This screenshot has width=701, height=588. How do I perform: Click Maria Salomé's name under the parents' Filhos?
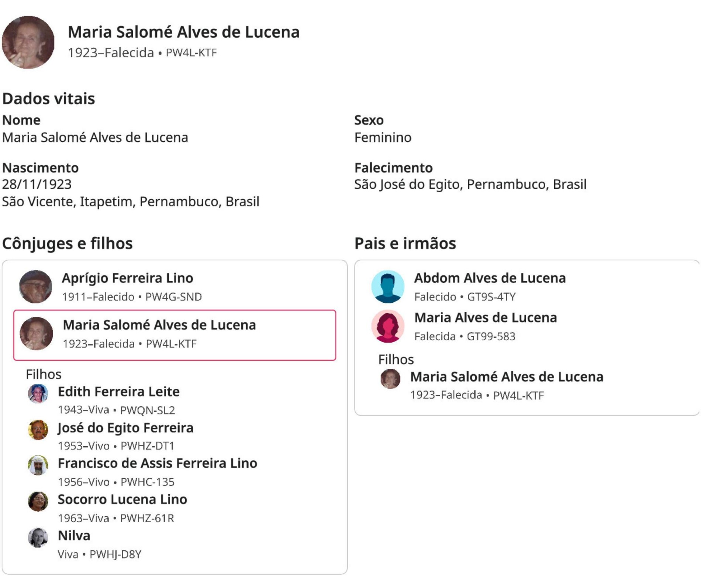(x=507, y=377)
